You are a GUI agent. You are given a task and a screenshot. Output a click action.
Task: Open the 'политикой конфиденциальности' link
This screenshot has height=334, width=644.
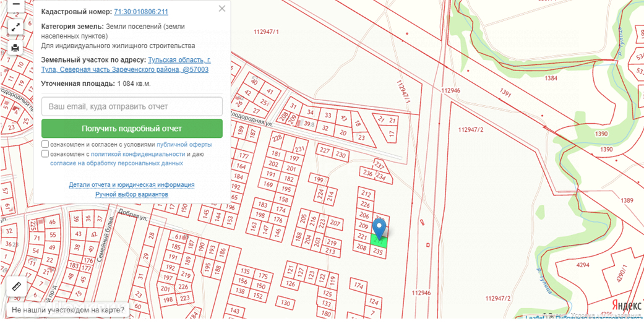(138, 154)
